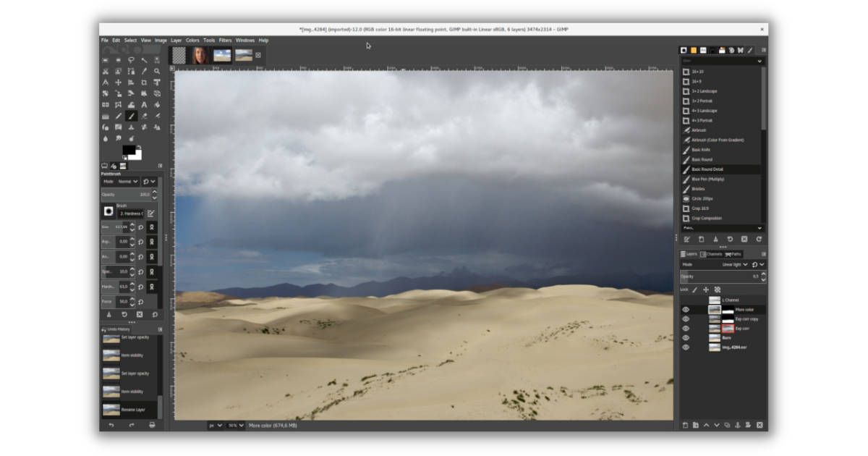The width and height of the screenshot is (868, 456).
Task: Select the Paintbrush tool
Action: pos(132,116)
